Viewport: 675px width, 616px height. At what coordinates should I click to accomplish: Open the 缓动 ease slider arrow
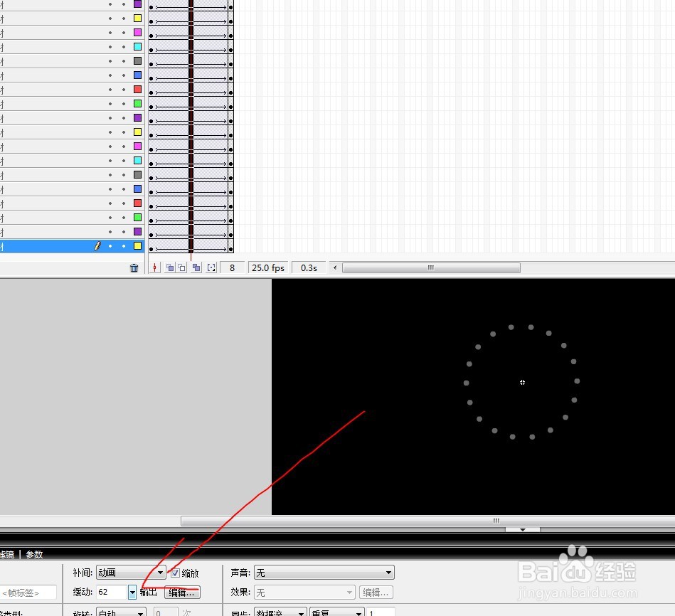(x=132, y=593)
